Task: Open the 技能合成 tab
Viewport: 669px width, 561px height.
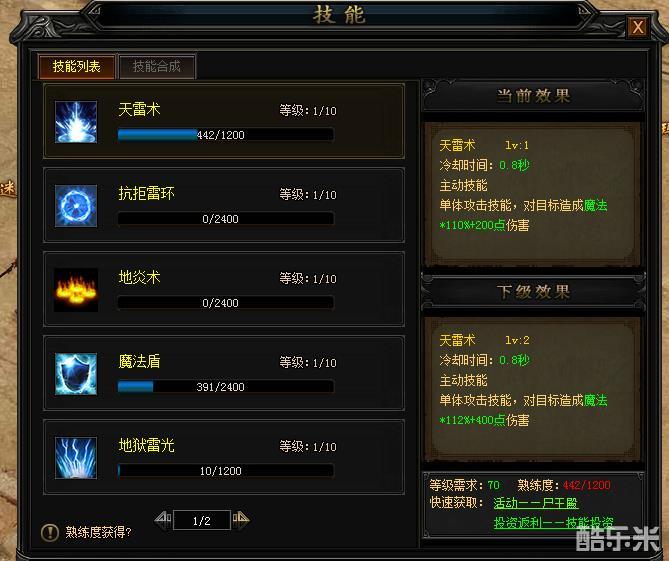Action: 157,67
